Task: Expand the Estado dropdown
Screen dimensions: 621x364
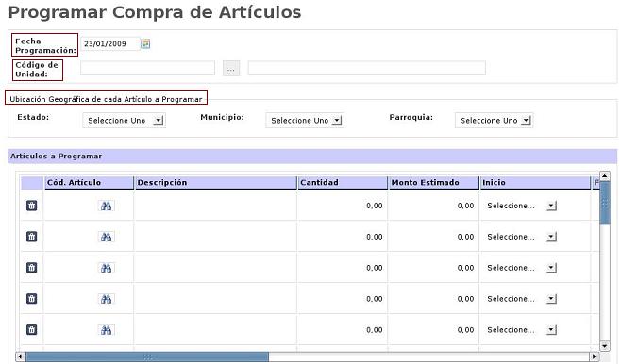Action: (124, 121)
